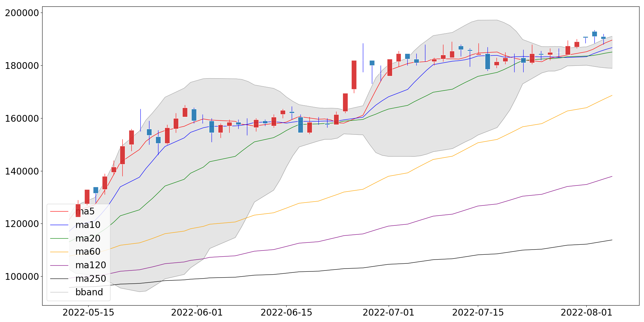
Task: Click the black ma250 legend line sample
Action: [x=60, y=279]
